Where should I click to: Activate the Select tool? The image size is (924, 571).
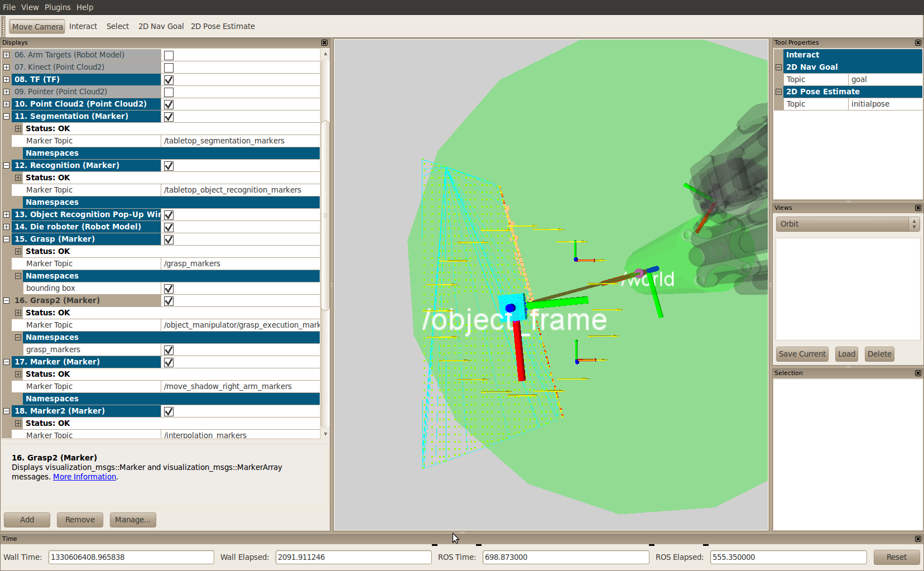(x=118, y=26)
